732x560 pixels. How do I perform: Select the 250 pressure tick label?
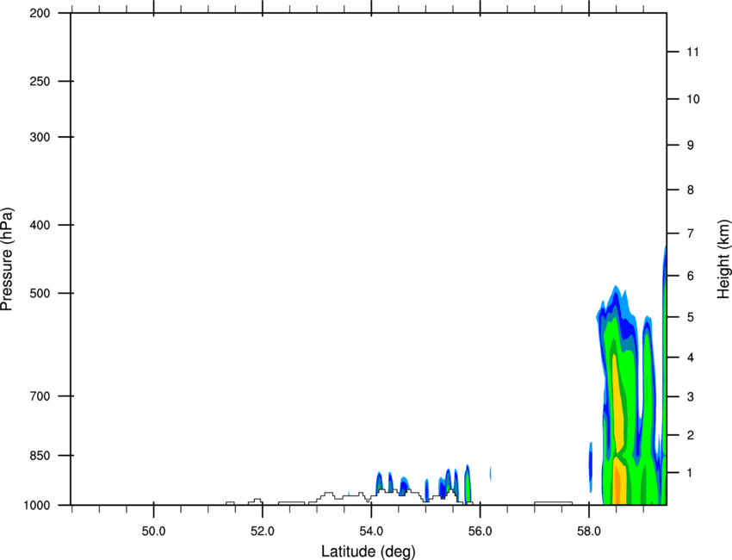click(40, 81)
